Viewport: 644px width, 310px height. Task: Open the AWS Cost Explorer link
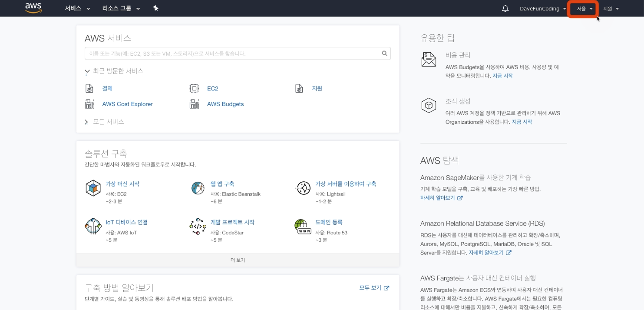[x=127, y=104]
